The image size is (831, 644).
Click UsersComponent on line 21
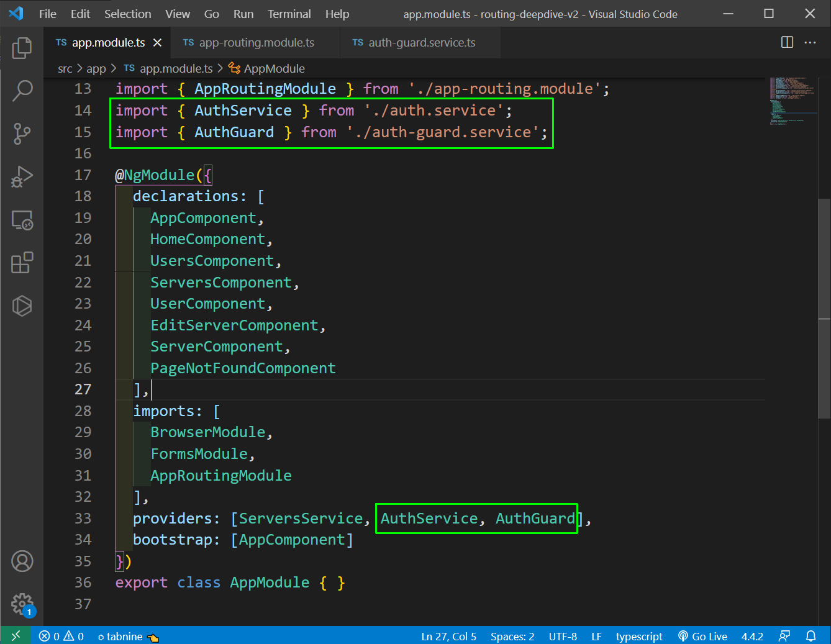click(x=212, y=261)
